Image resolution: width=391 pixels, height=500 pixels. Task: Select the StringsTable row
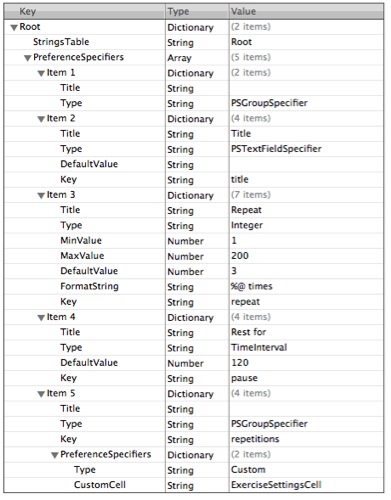pos(194,42)
